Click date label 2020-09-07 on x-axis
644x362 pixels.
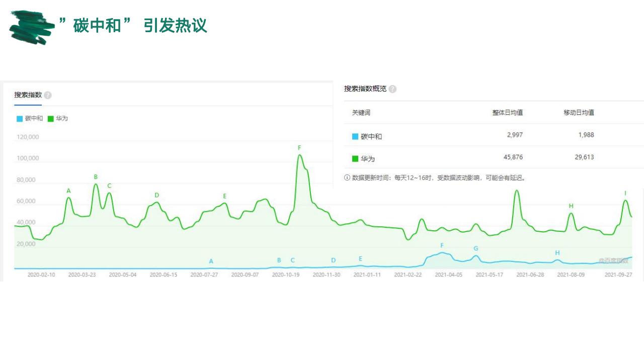[x=245, y=275]
